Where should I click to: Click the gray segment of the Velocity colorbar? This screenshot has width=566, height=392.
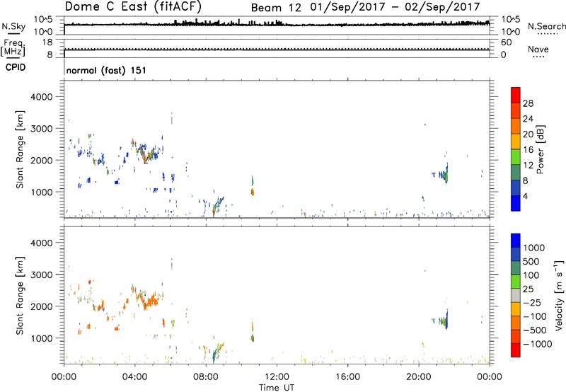tap(516, 296)
